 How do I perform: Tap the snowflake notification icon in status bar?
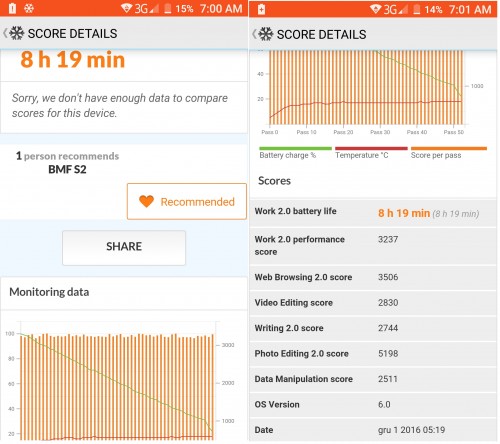29,8
